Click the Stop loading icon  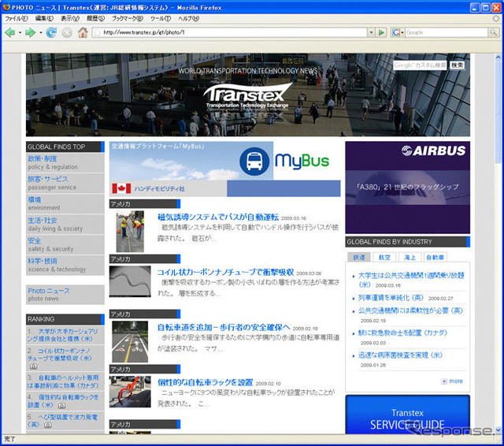(x=67, y=33)
